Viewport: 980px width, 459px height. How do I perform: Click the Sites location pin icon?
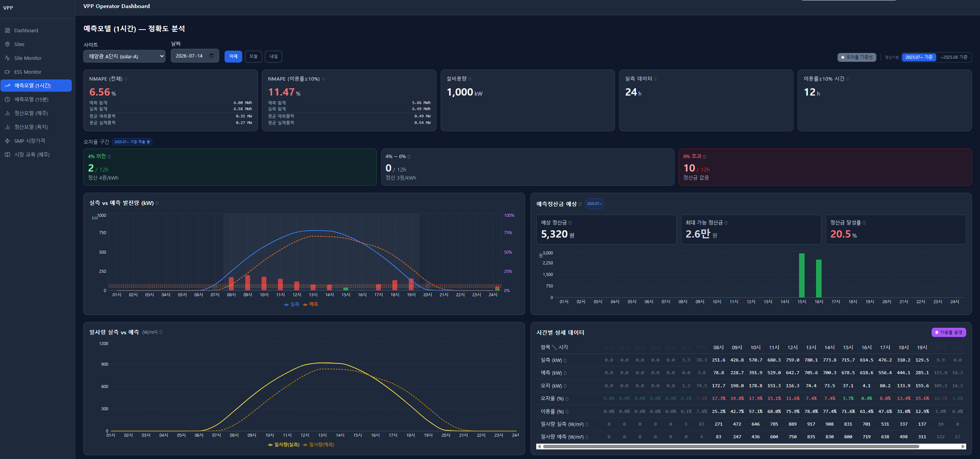click(x=7, y=44)
